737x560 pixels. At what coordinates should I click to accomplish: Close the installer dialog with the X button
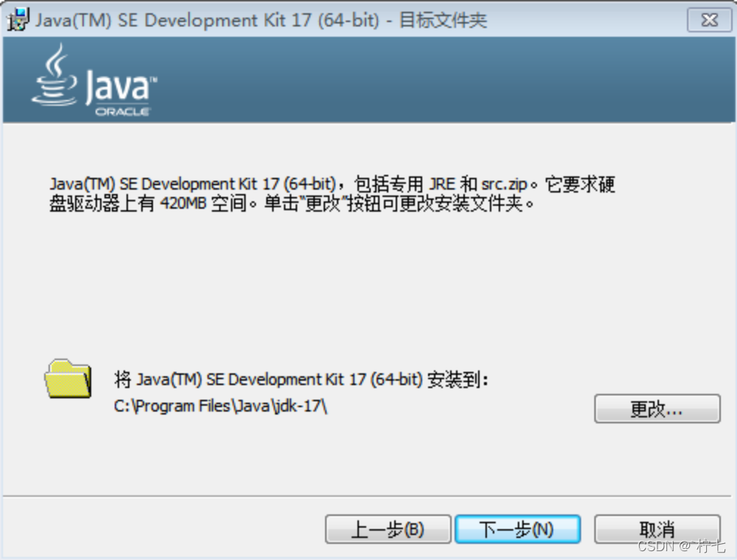pos(709,20)
